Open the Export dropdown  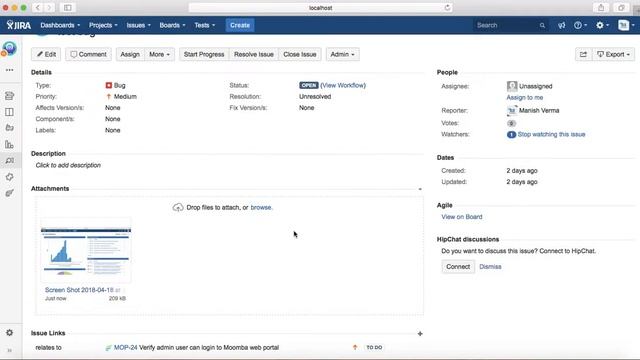613,54
